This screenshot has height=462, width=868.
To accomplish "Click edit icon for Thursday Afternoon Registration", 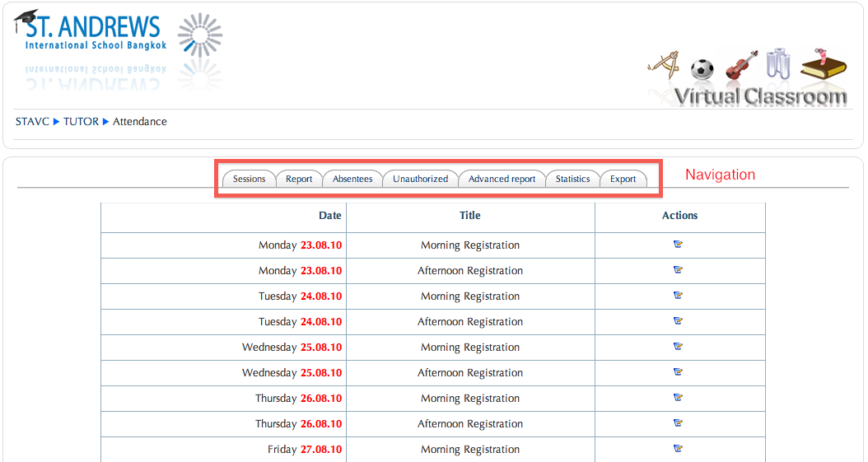I will [678, 423].
